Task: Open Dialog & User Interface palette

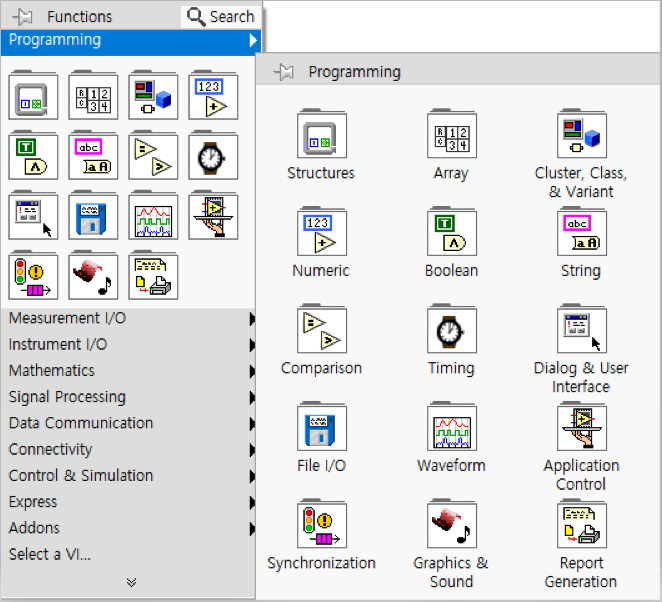Action: click(582, 329)
